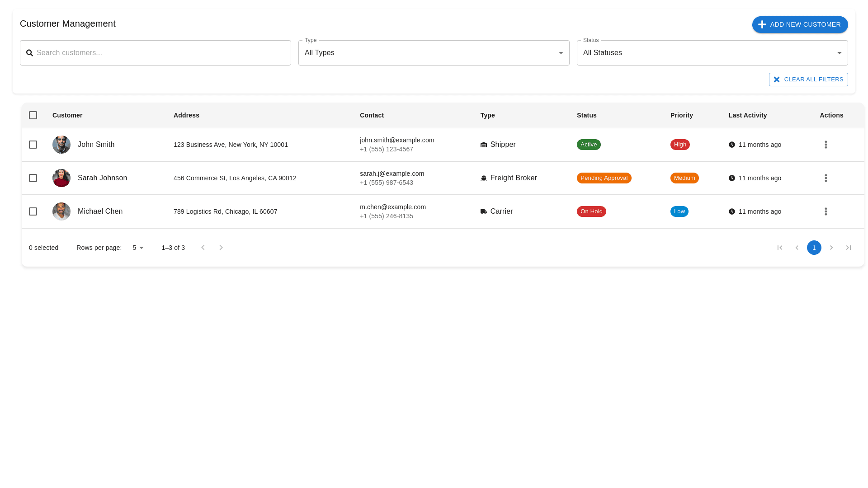
Task: Toggle the select-all header checkbox
Action: (33, 115)
